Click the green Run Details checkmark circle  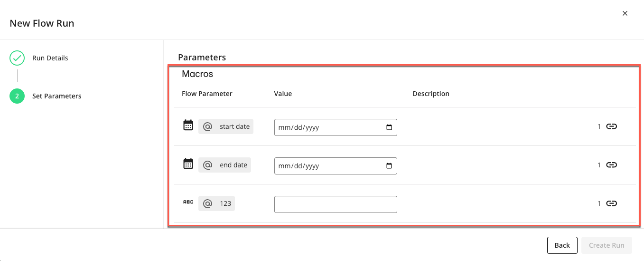point(17,58)
